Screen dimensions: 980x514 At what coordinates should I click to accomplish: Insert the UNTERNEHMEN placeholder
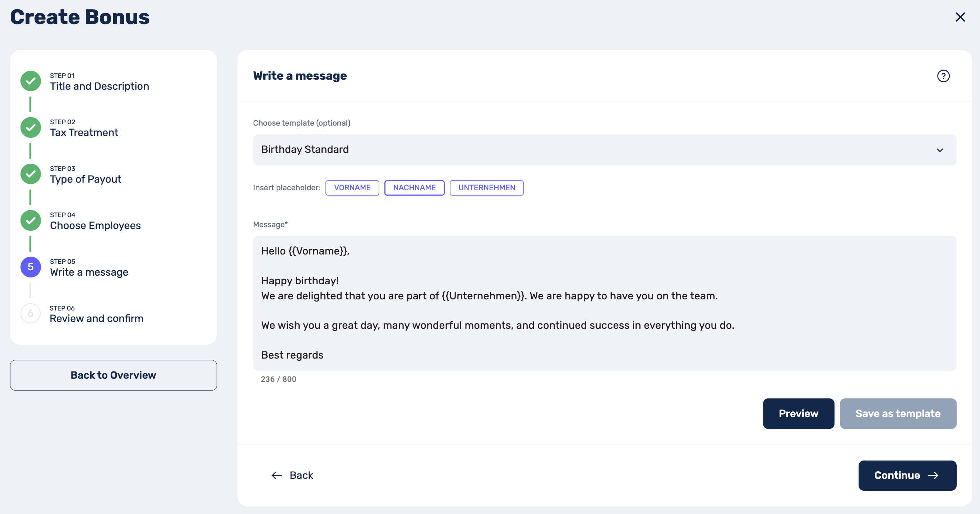(486, 188)
